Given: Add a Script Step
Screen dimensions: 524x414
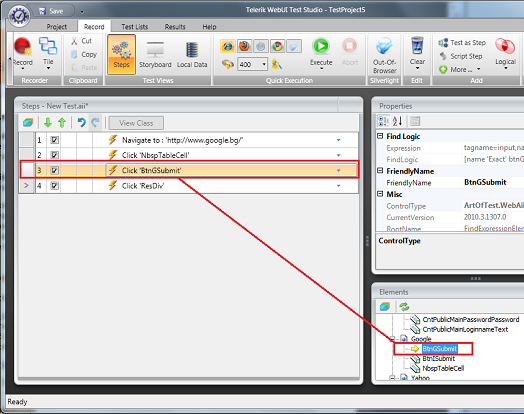Looking at the screenshot, I should 461,56.
